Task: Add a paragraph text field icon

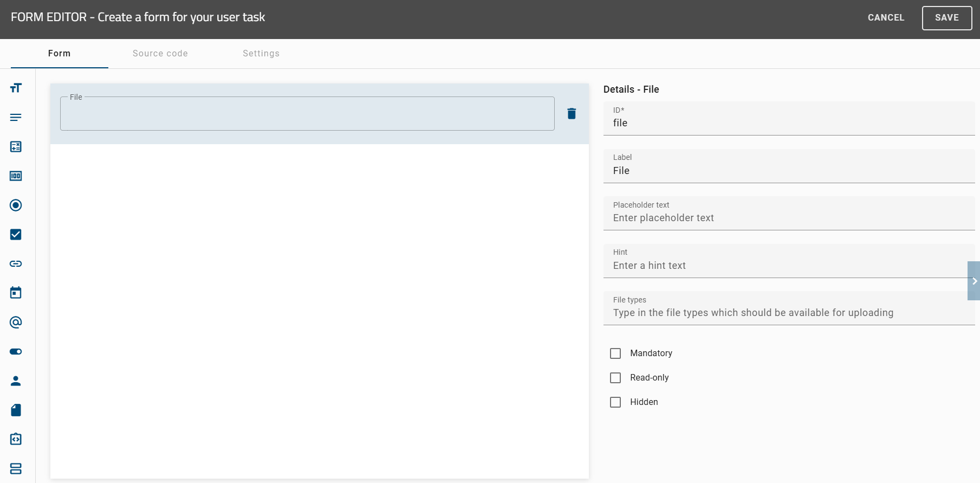Action: tap(16, 117)
